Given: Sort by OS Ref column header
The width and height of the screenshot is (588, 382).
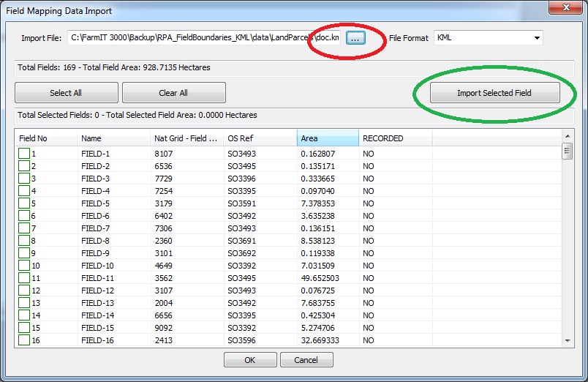Looking at the screenshot, I should 260,138.
